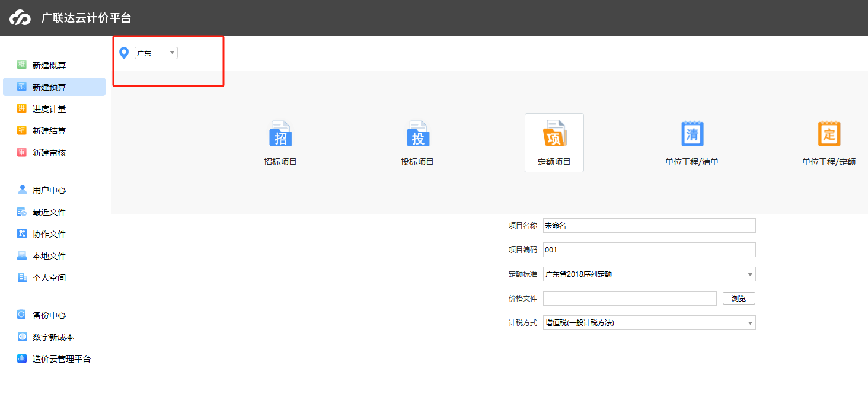Click the 新建概算 sidebar icon

(22, 65)
